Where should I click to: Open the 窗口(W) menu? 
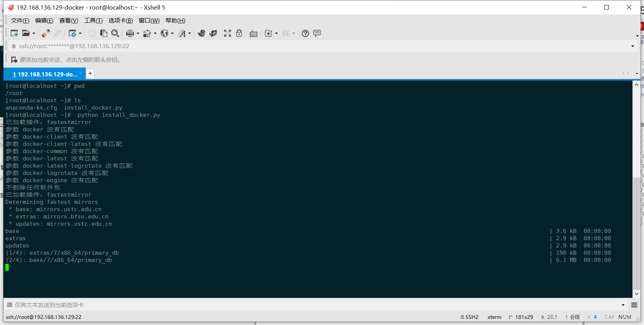click(x=149, y=21)
